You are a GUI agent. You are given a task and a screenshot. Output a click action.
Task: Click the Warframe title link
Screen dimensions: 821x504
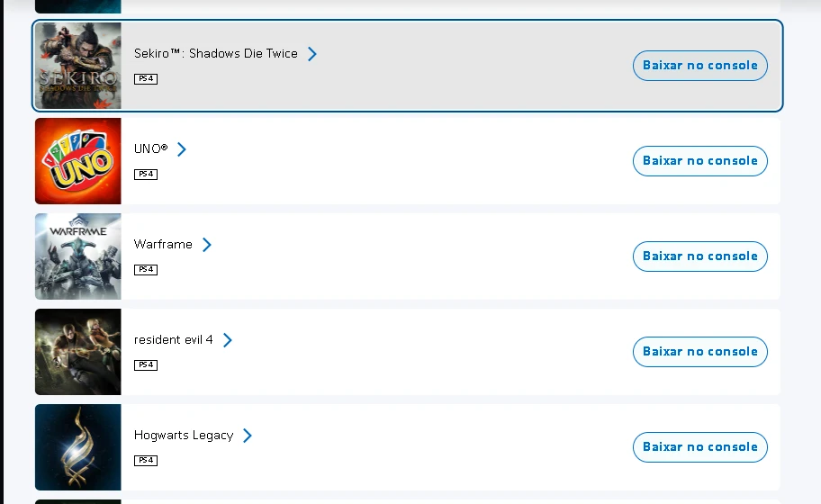163,245
